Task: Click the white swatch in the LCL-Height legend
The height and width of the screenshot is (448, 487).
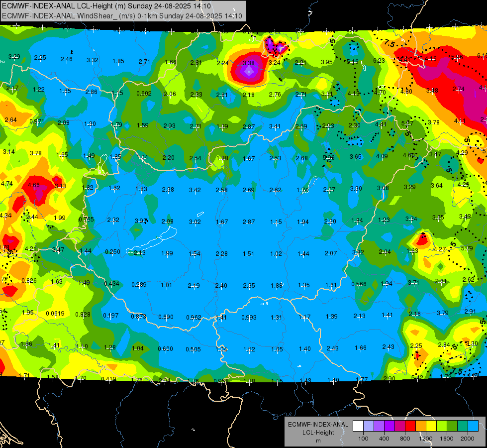Action: pos(358,426)
